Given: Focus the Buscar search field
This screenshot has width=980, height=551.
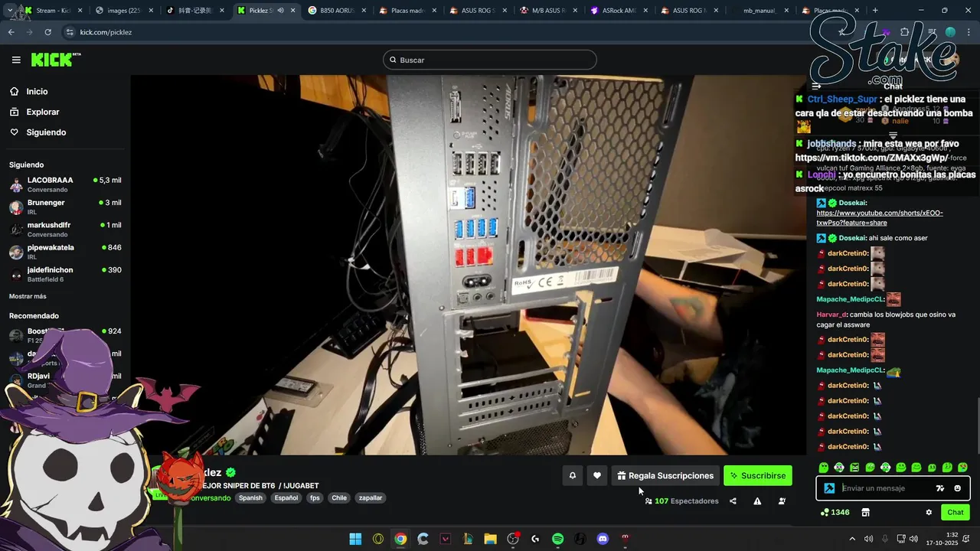Looking at the screenshot, I should click(490, 60).
